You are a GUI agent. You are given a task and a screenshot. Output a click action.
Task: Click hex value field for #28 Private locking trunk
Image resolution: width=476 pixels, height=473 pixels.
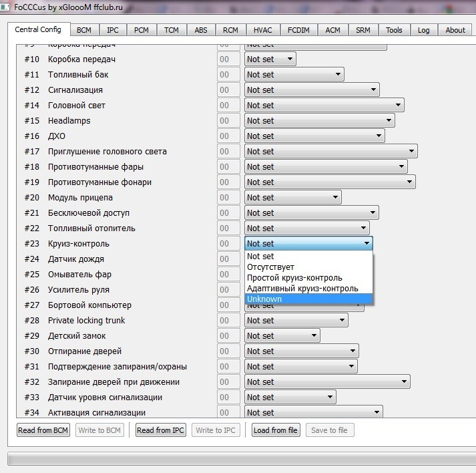(228, 320)
